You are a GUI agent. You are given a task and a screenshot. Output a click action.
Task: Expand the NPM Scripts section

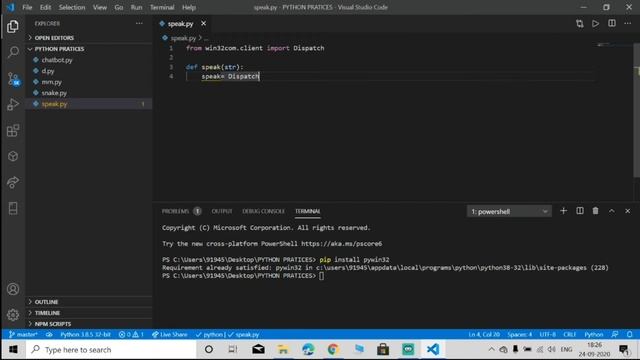pyautogui.click(x=89, y=324)
